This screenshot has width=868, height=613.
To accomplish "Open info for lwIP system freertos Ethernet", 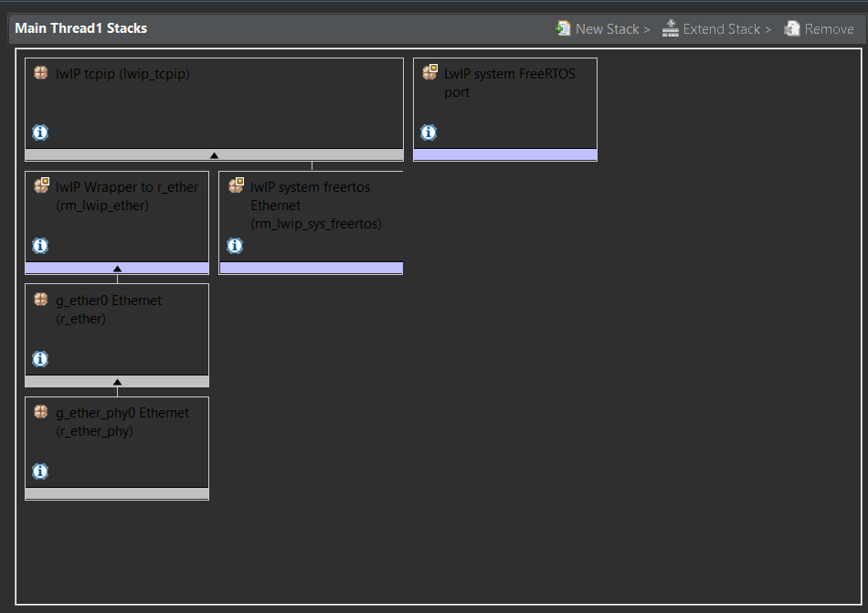I will click(x=235, y=245).
